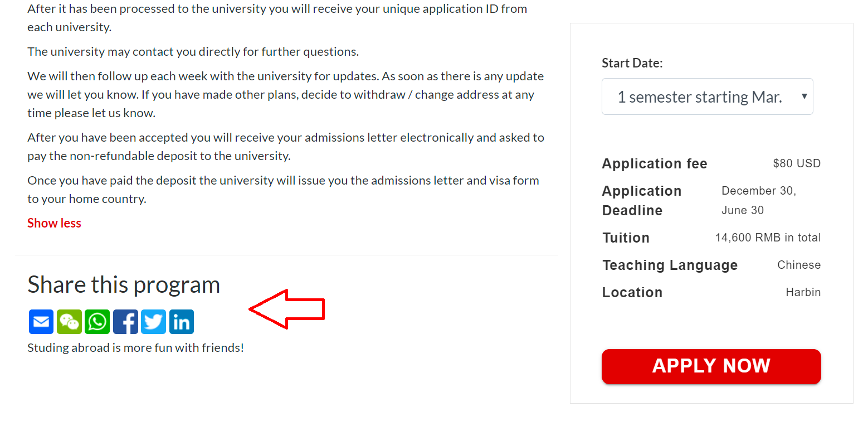Share the program via email icon
This screenshot has width=868, height=421.
click(41, 322)
